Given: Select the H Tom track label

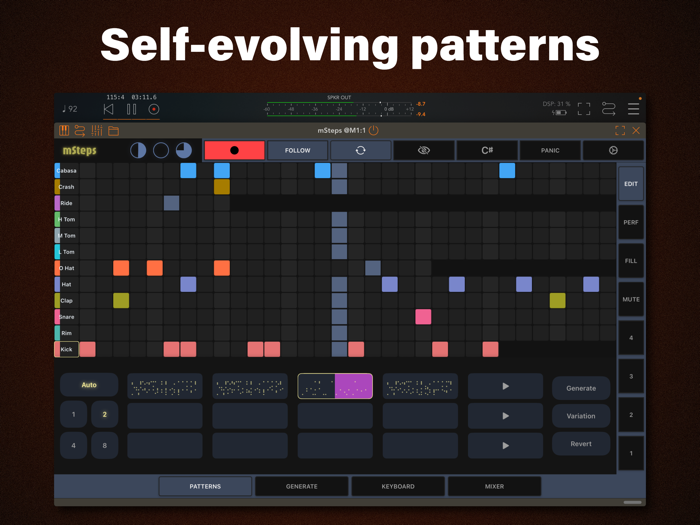Looking at the screenshot, I should (x=66, y=219).
